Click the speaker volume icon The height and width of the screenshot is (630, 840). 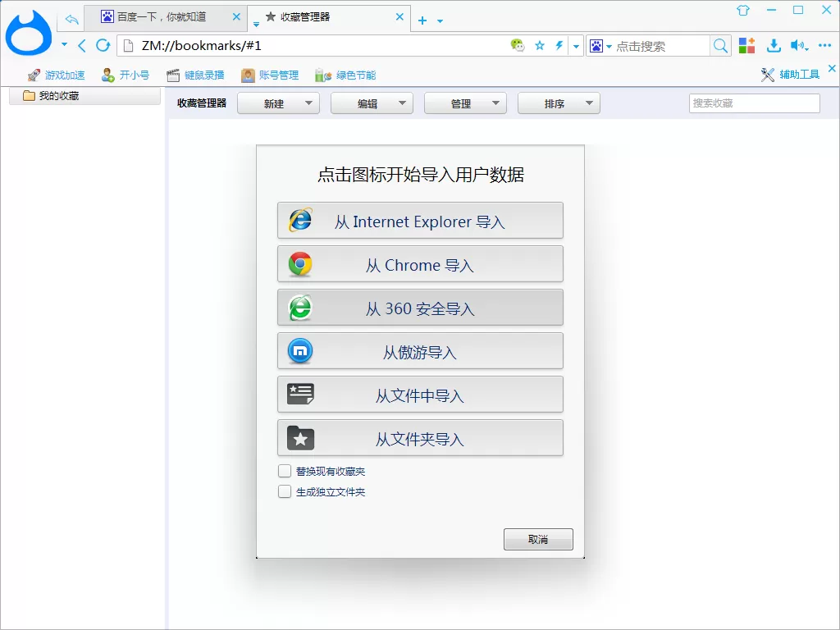[799, 46]
